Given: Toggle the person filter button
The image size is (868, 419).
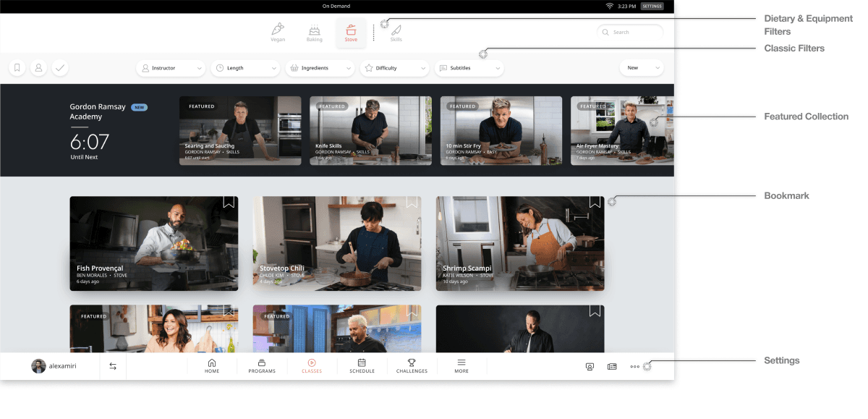Looking at the screenshot, I should coord(39,68).
